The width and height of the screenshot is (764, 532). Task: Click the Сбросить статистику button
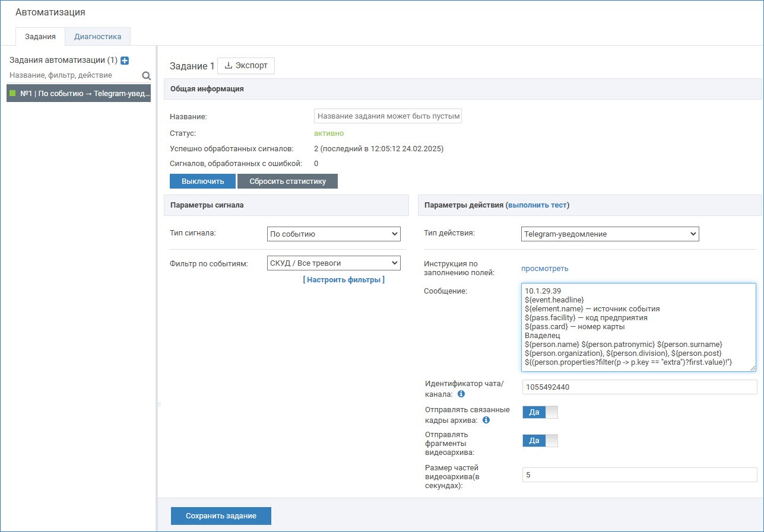[x=287, y=181]
